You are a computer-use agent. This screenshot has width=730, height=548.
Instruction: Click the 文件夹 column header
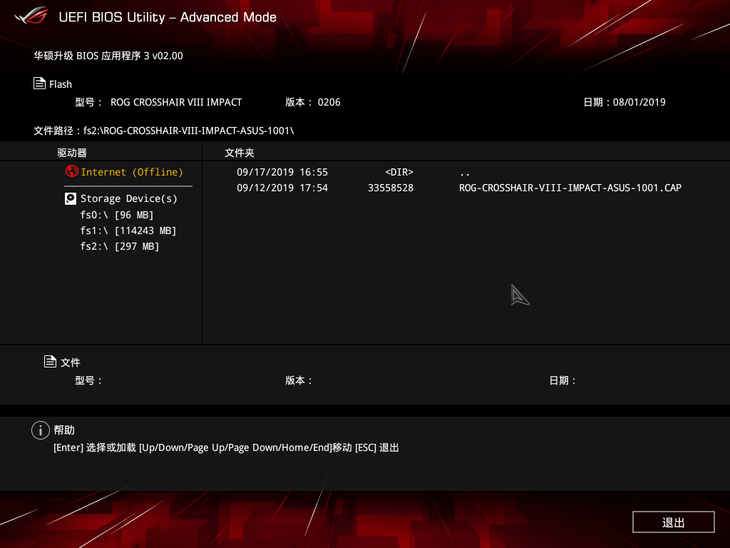(x=239, y=153)
